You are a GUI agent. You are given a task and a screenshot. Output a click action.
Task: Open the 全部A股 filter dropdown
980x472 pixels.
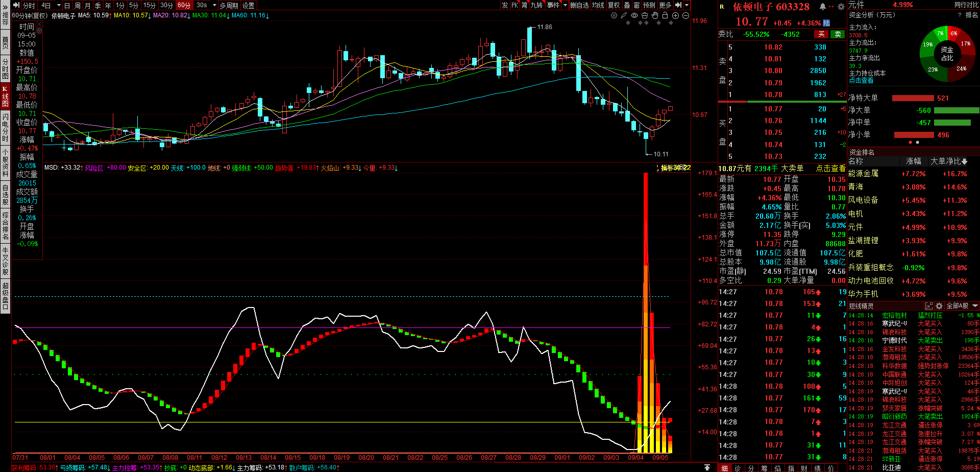coord(962,306)
